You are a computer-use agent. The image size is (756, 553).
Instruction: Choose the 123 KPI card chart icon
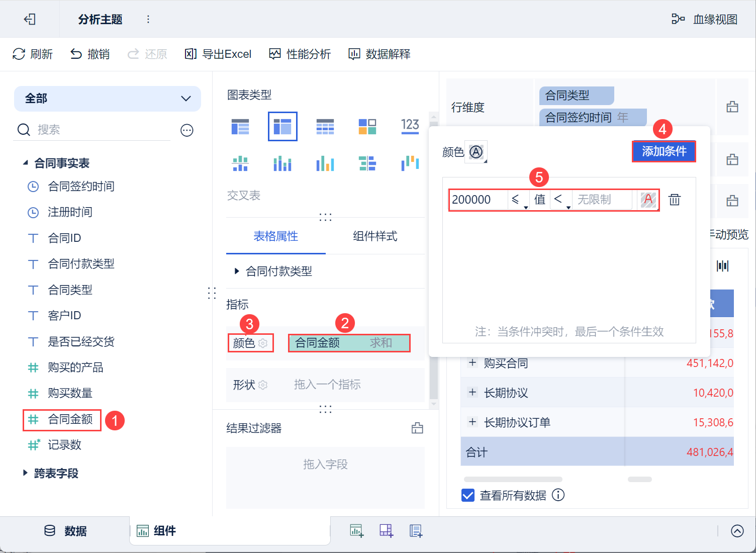pyautogui.click(x=410, y=126)
